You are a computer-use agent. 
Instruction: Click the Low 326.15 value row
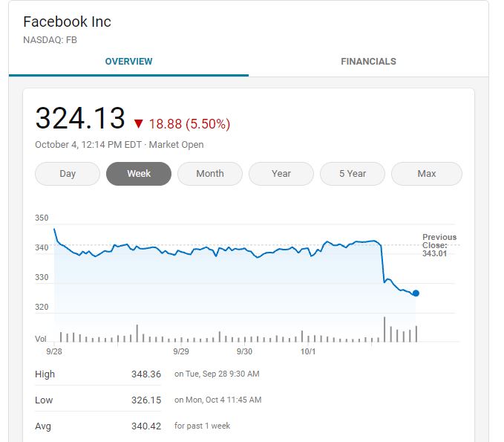145,400
